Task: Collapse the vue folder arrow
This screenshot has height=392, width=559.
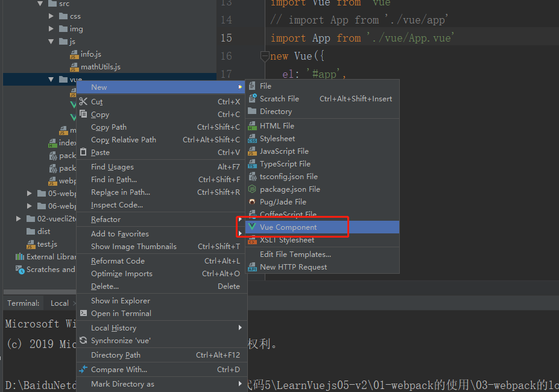Action: (x=51, y=79)
